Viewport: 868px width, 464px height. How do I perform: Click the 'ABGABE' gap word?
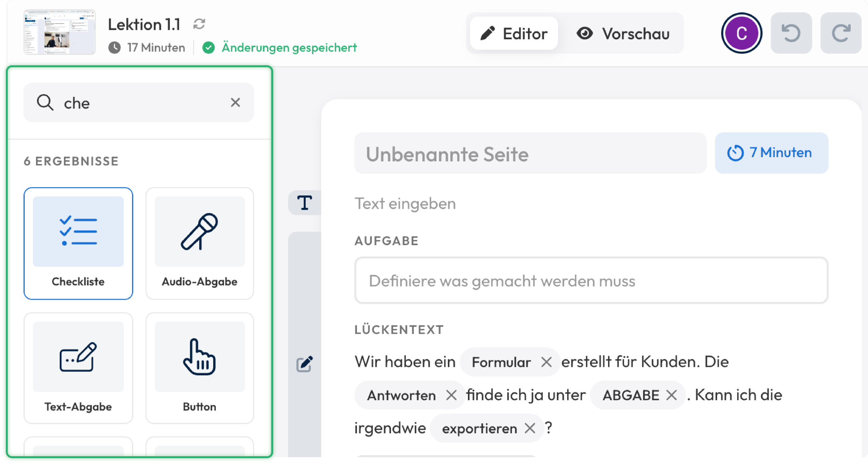click(631, 395)
